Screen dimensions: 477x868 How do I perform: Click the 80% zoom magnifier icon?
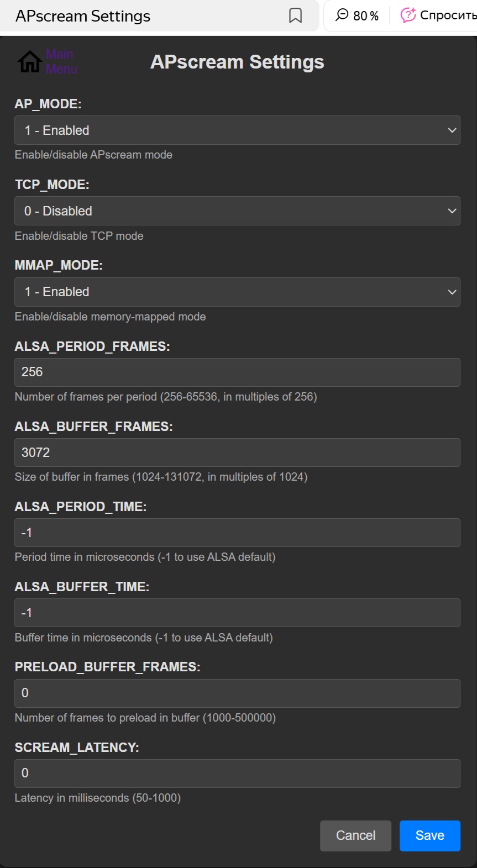click(x=343, y=15)
